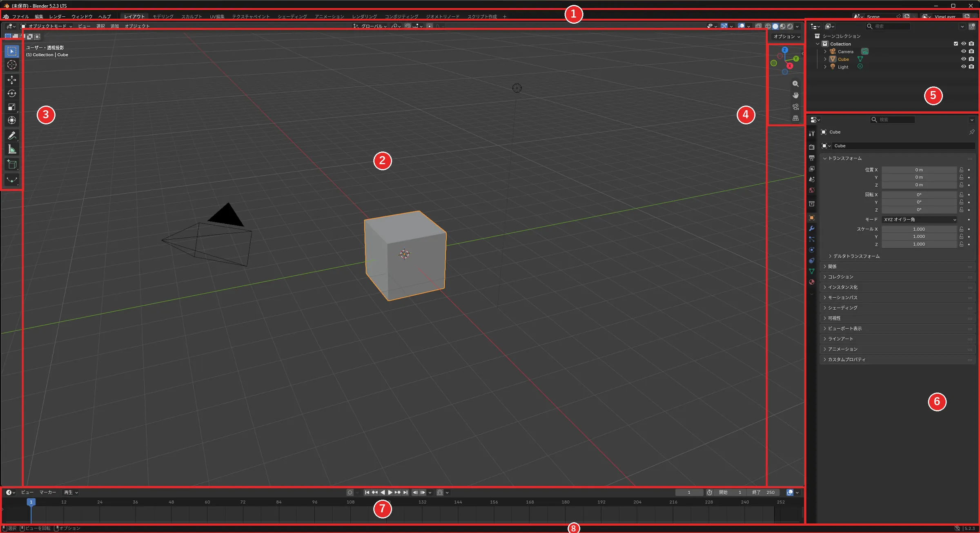Open the Modifiers wrench properties tab
This screenshot has height=533, width=980.
812,228
